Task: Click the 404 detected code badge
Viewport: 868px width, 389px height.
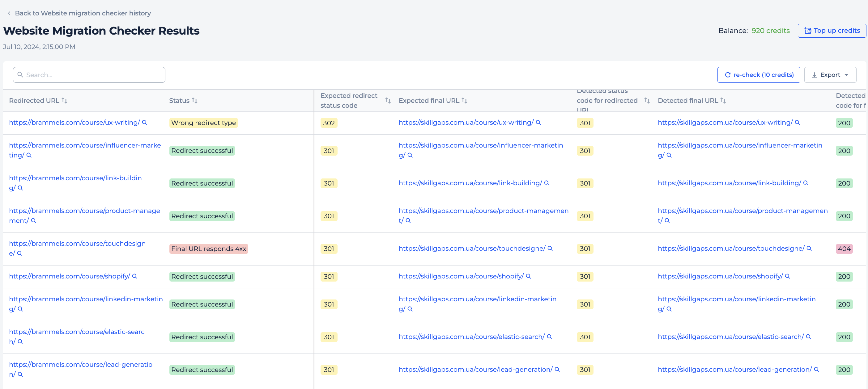Action: pos(844,249)
